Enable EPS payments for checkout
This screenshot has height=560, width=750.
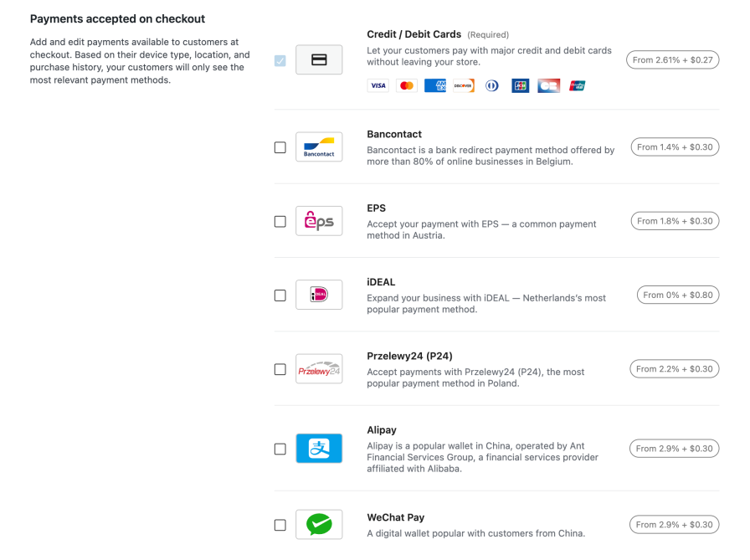click(280, 220)
